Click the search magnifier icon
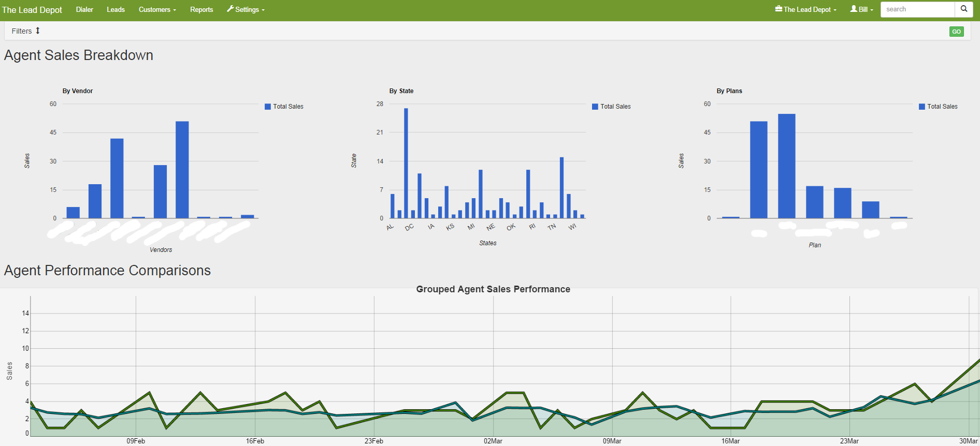This screenshot has width=980, height=446. tap(964, 9)
